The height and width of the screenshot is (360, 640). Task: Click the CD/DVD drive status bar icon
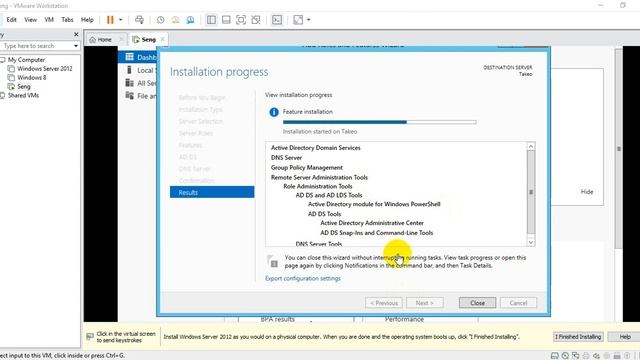pos(565,356)
